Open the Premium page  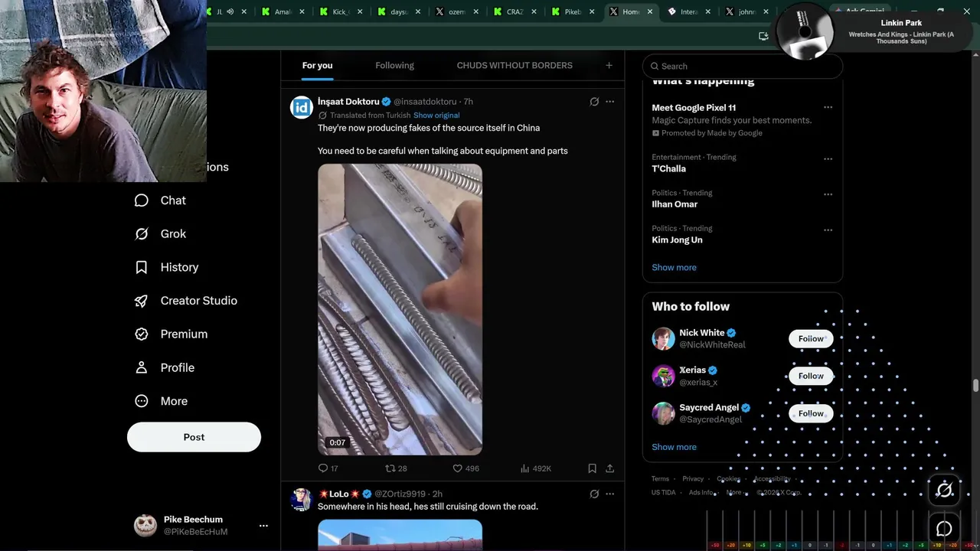pyautogui.click(x=171, y=334)
